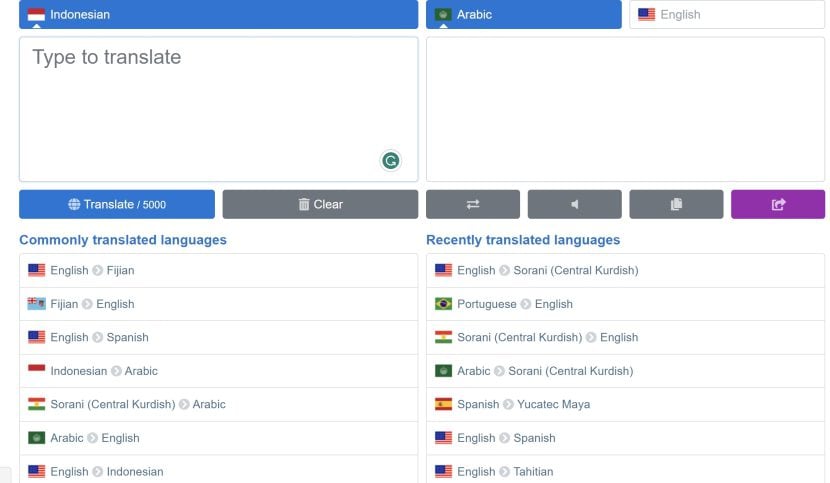Click the Indonesian flag in source selector
The image size is (830, 483).
[36, 14]
